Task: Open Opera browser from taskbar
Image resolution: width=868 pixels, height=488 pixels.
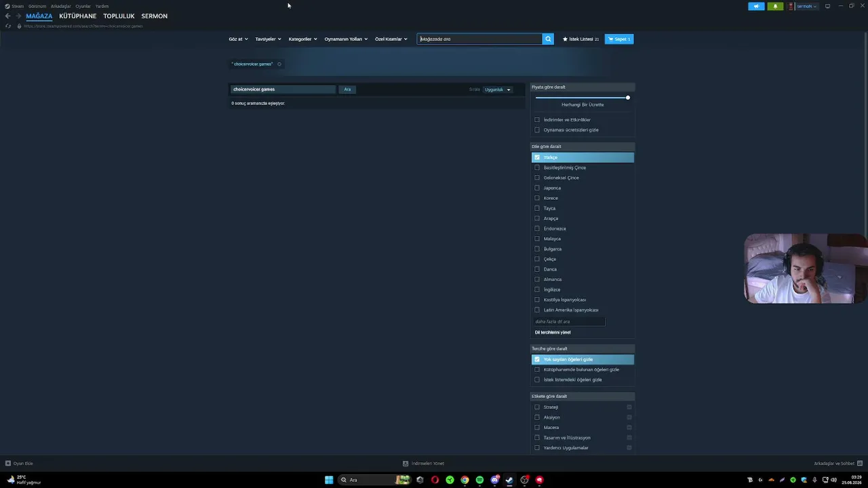Action: point(435,480)
